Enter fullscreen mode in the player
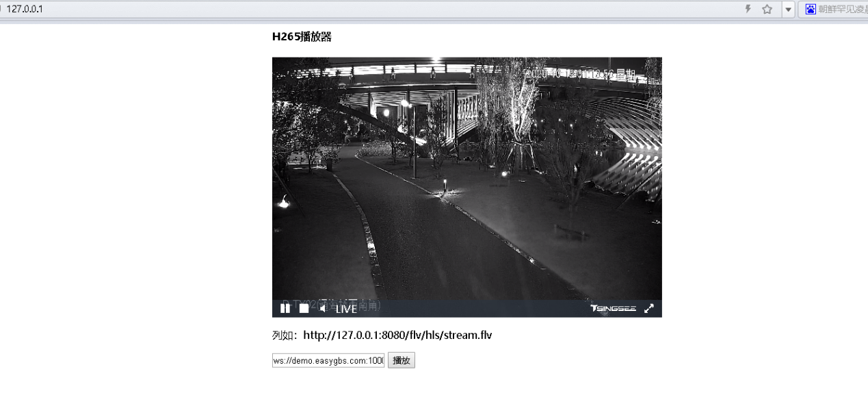 [649, 309]
